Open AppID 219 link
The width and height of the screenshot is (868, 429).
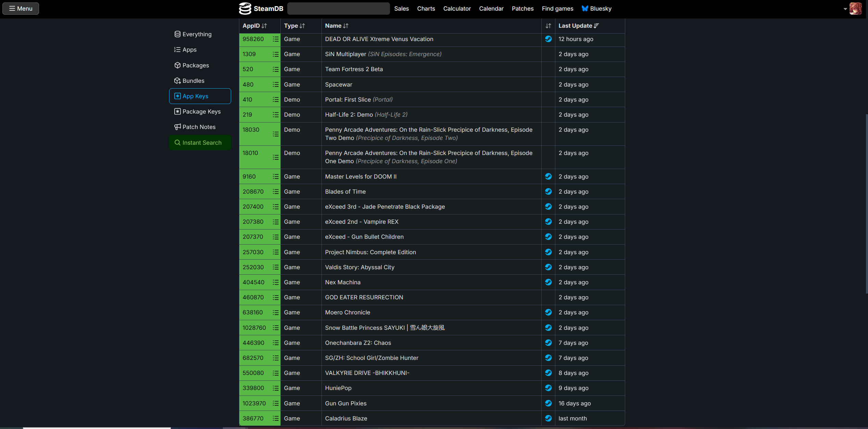(x=247, y=115)
